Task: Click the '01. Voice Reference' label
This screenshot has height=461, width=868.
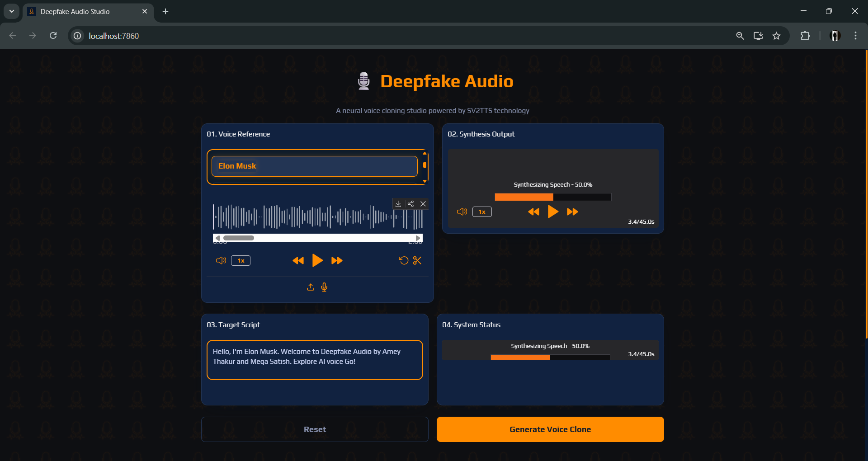Action: coord(238,134)
